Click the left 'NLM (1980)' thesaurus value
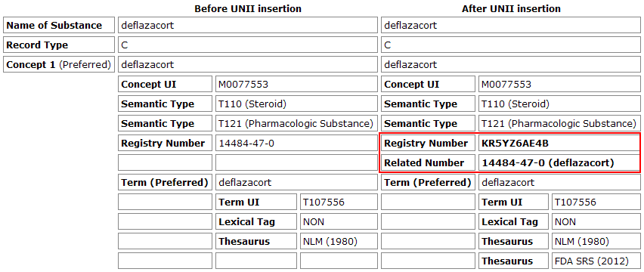The height and width of the screenshot is (272, 644). pos(339,241)
